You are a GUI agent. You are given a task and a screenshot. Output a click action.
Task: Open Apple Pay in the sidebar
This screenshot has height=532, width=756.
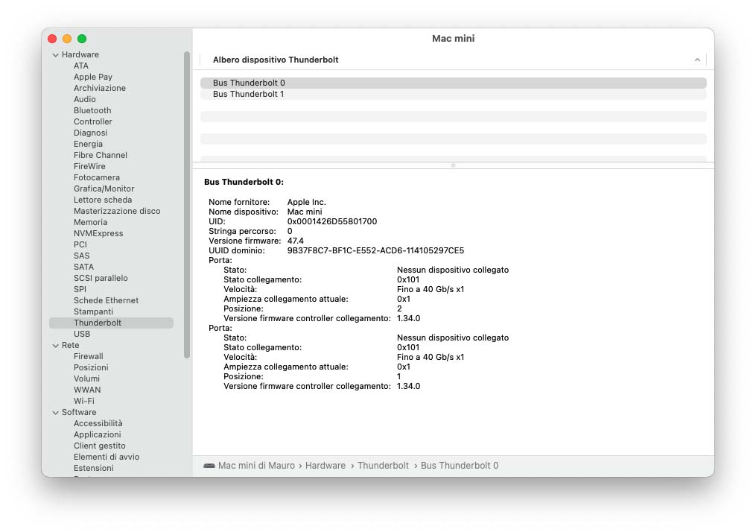93,77
